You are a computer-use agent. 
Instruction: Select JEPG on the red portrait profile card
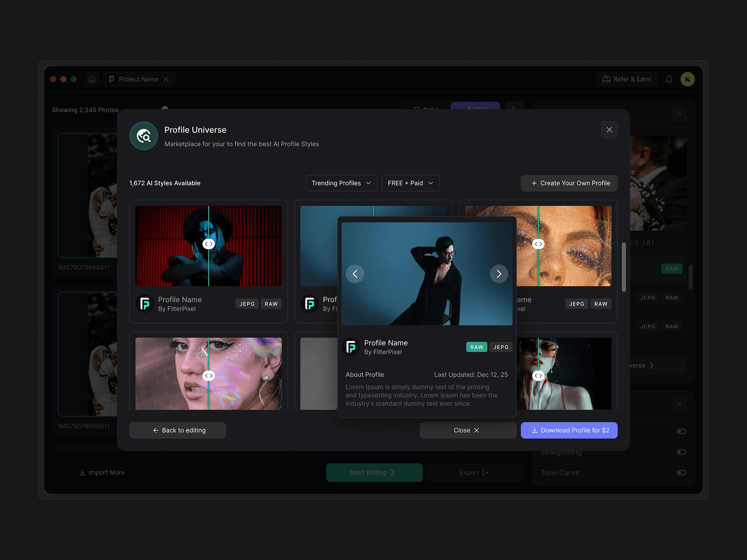(247, 304)
